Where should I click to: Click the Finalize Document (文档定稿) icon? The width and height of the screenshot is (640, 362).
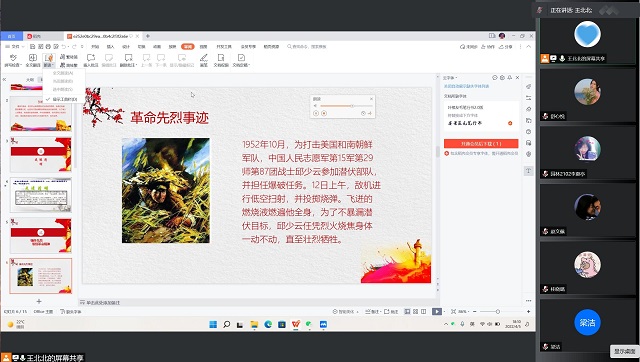click(x=241, y=58)
